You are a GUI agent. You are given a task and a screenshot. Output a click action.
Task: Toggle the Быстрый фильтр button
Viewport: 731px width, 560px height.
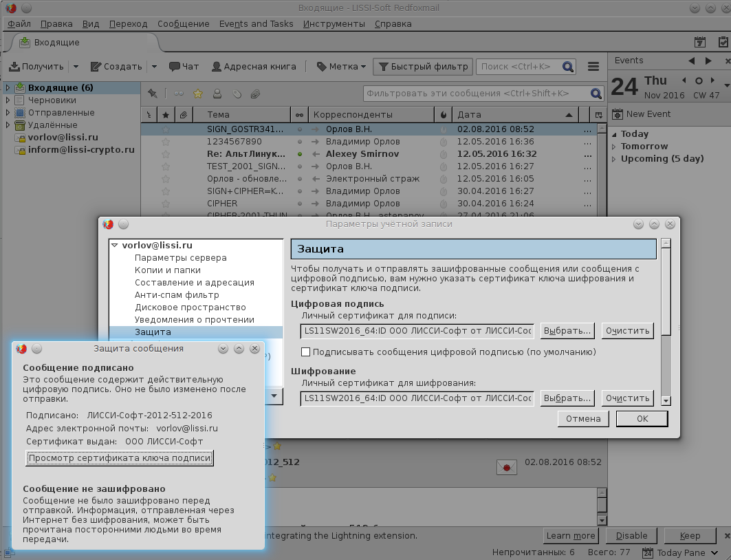click(x=423, y=67)
